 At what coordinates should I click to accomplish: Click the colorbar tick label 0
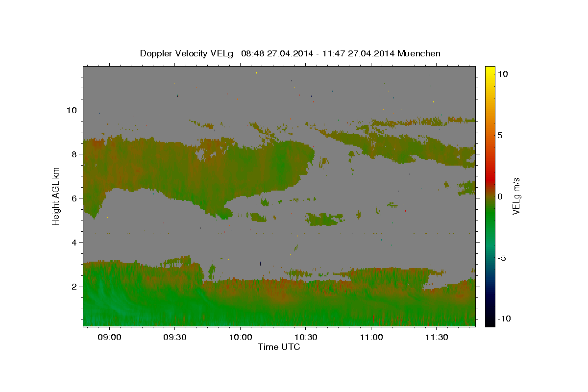500,196
